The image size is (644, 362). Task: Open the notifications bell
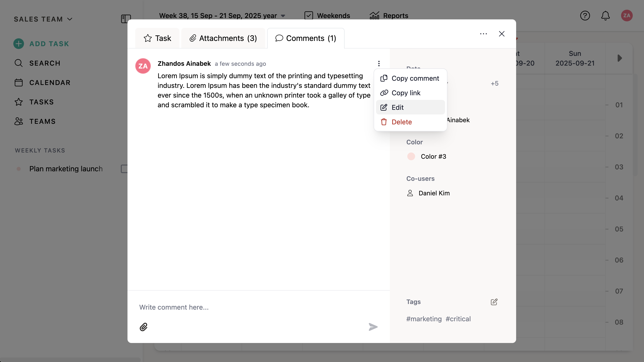click(x=605, y=16)
